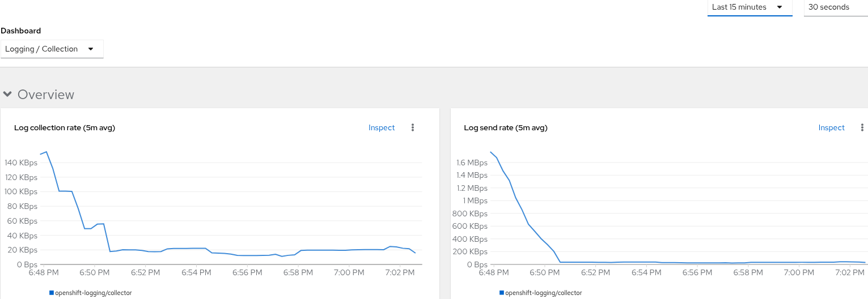Click the Log collection rate (5m avg) title
The width and height of the screenshot is (868, 299).
point(65,128)
